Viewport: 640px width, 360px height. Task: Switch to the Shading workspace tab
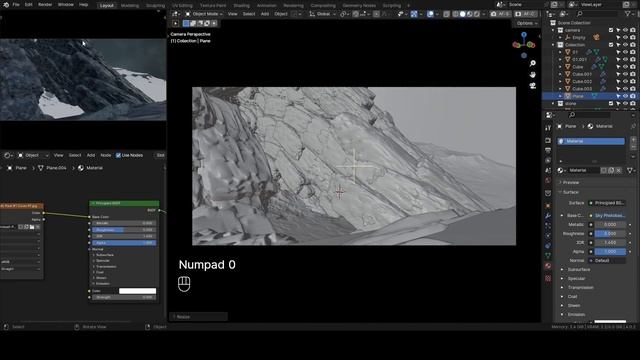click(x=241, y=6)
